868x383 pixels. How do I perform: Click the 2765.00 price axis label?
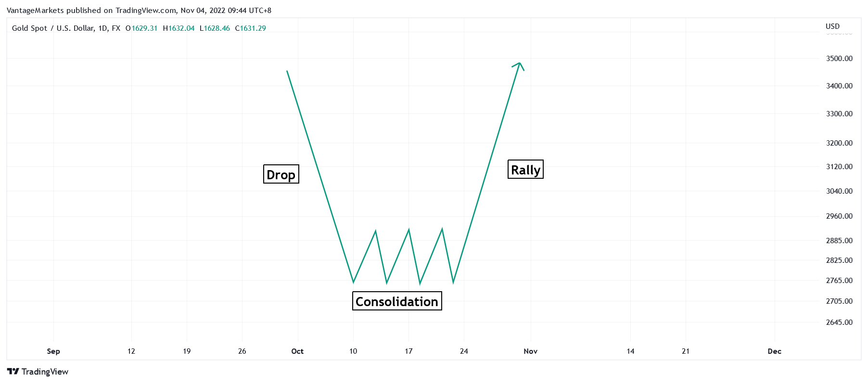pyautogui.click(x=839, y=281)
